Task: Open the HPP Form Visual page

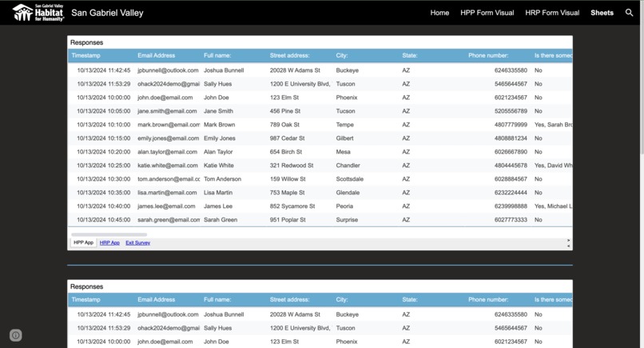Action: pos(487,13)
